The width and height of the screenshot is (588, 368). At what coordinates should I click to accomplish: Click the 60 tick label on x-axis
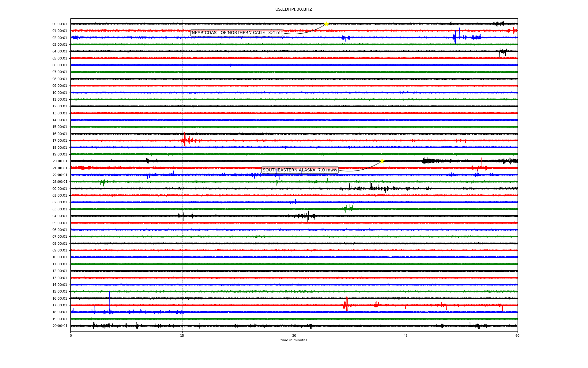pos(517,335)
